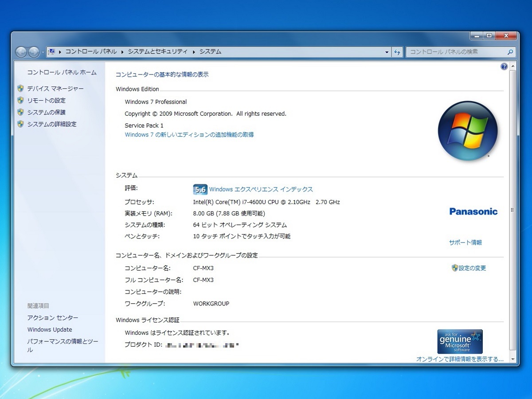Screen dimensions: 532x399
Task: Click 10 タッチ ポイント touch input text
Action: click(242, 236)
